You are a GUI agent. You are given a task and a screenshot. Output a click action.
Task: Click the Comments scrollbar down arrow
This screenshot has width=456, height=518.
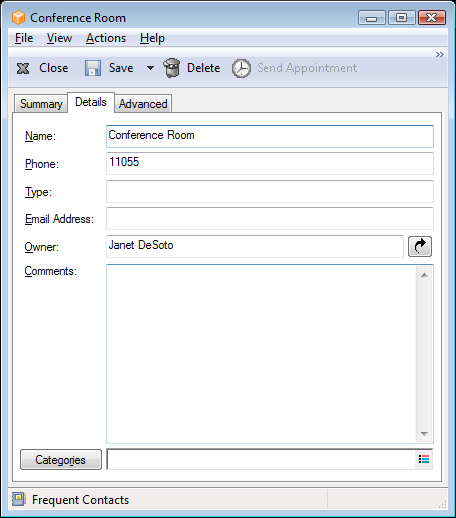(x=424, y=433)
